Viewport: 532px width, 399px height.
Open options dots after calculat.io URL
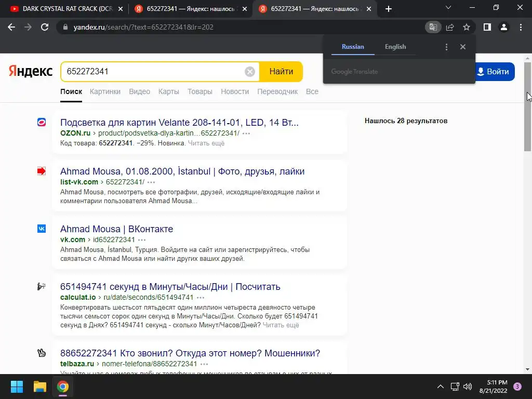201,298
